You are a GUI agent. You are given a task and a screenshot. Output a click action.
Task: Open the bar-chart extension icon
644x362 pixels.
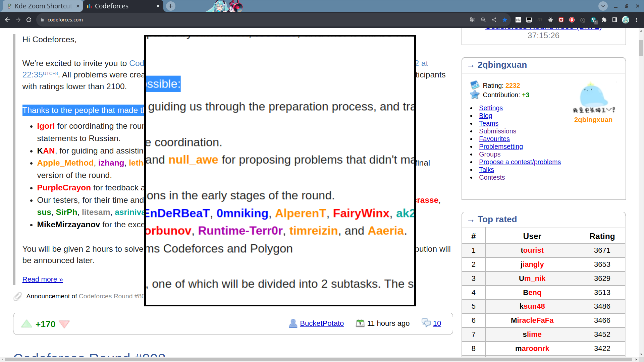click(x=518, y=20)
